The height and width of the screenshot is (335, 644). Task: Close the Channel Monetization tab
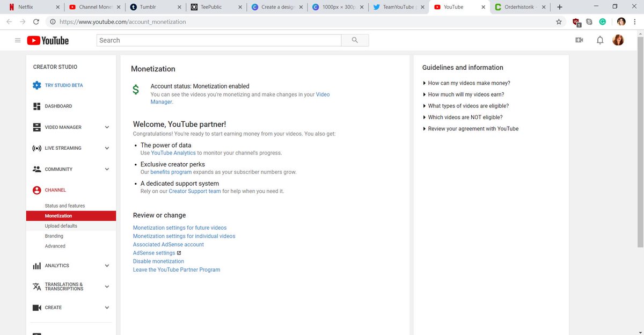(118, 7)
